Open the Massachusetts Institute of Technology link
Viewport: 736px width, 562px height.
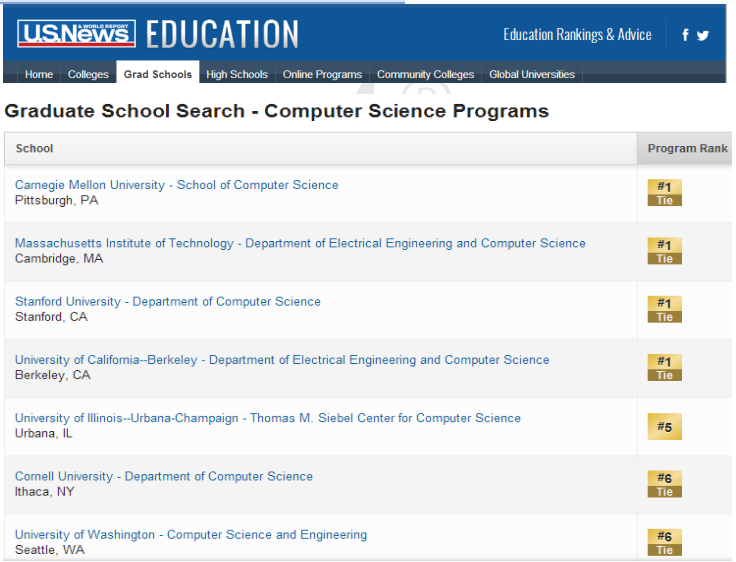coord(300,243)
